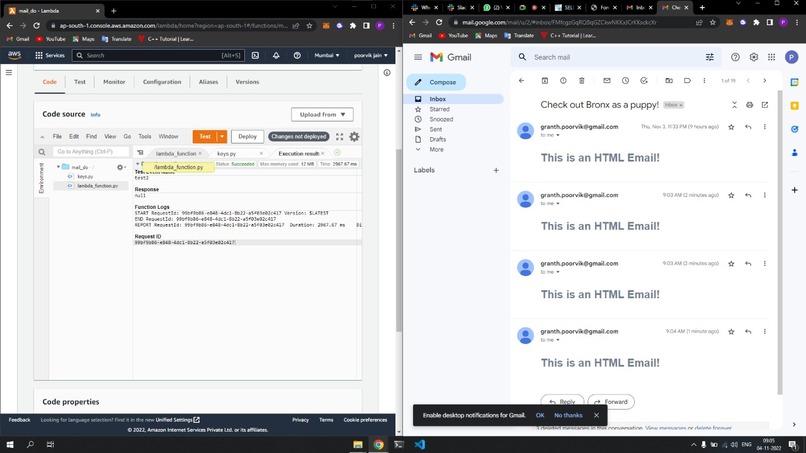Star the 9:04 AM message
This screenshot has width=806, height=453.
coord(731,332)
